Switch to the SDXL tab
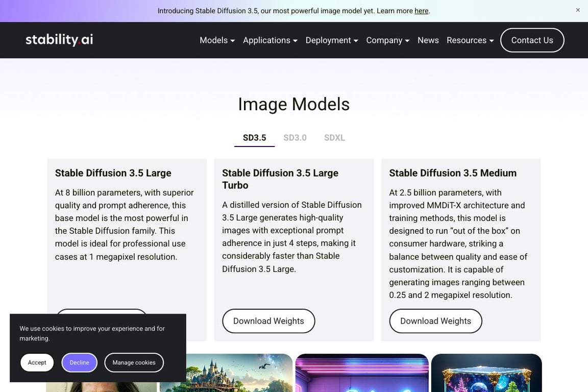The height and width of the screenshot is (392, 588). (x=334, y=138)
